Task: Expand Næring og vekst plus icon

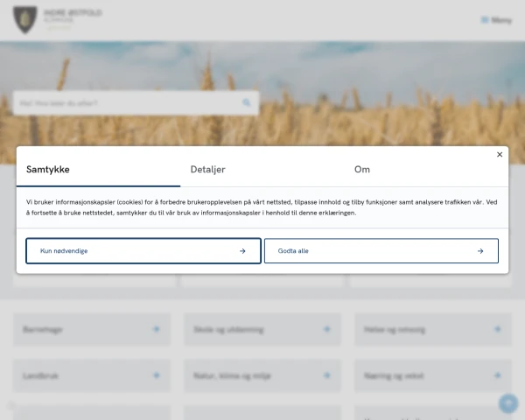Action: (497, 375)
